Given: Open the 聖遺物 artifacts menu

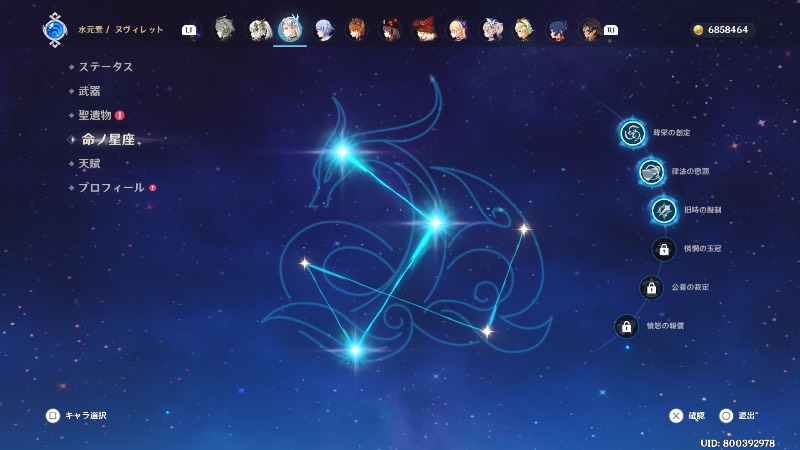Looking at the screenshot, I should pos(95,115).
